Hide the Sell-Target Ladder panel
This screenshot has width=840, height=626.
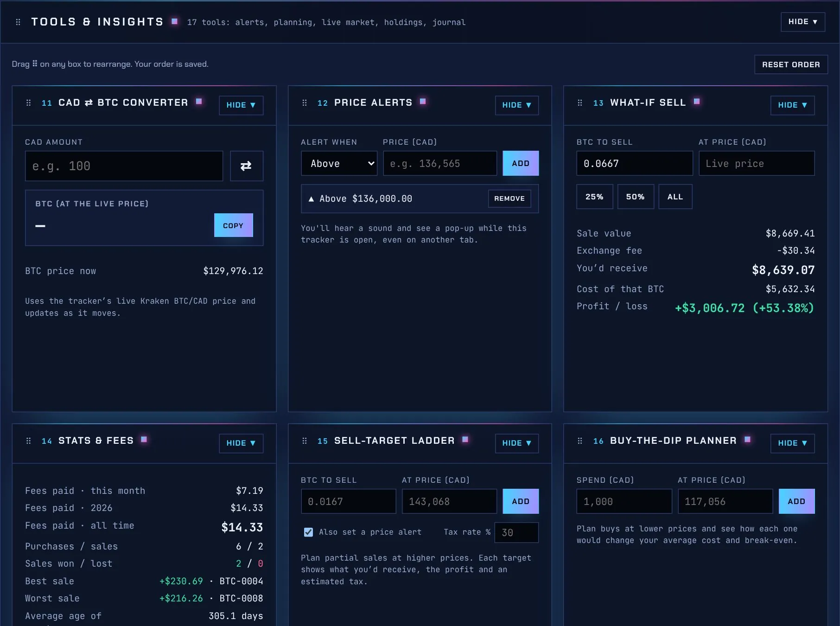517,443
